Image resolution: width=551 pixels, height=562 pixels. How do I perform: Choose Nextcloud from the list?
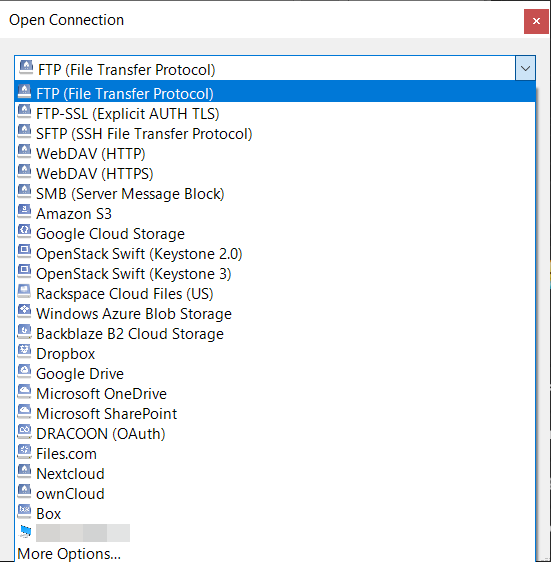(275, 474)
